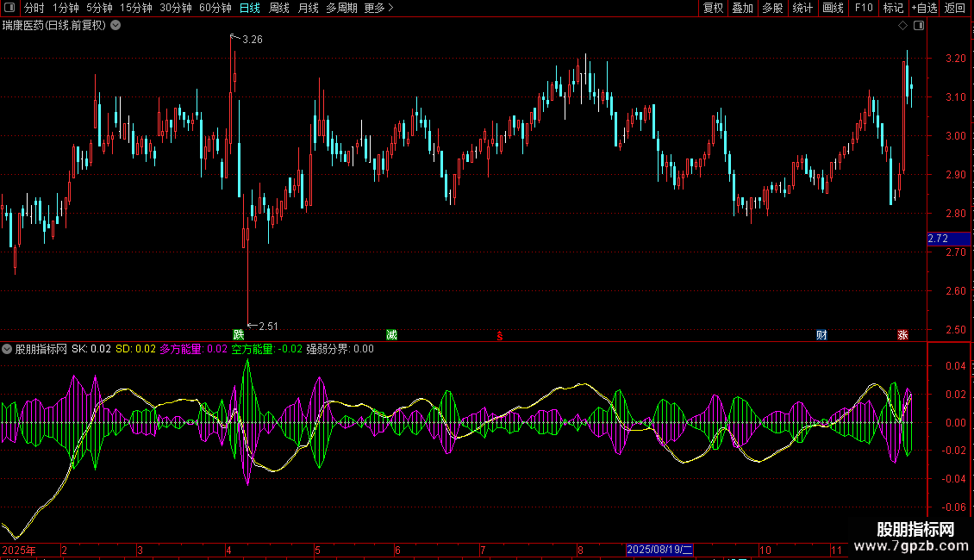Toggle the left sidebar panel icon
The image size is (974, 560).
(x=9, y=8)
